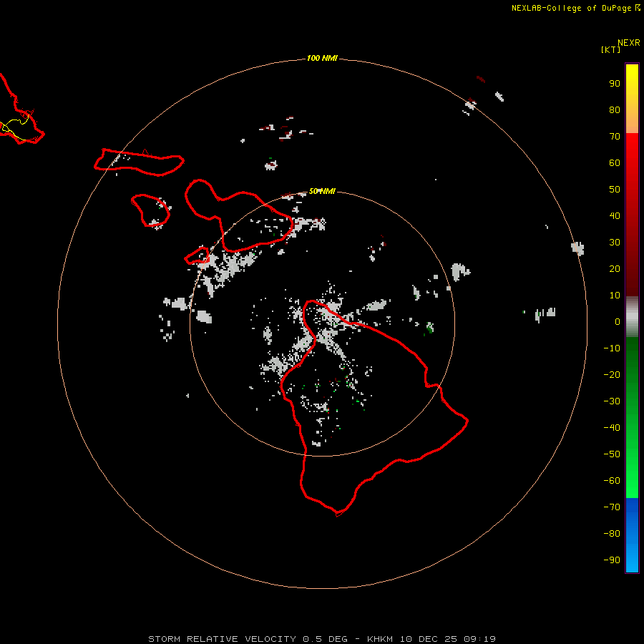Click the bright green segment of color bar
This screenshot has height=644, width=644.
(x=632, y=417)
